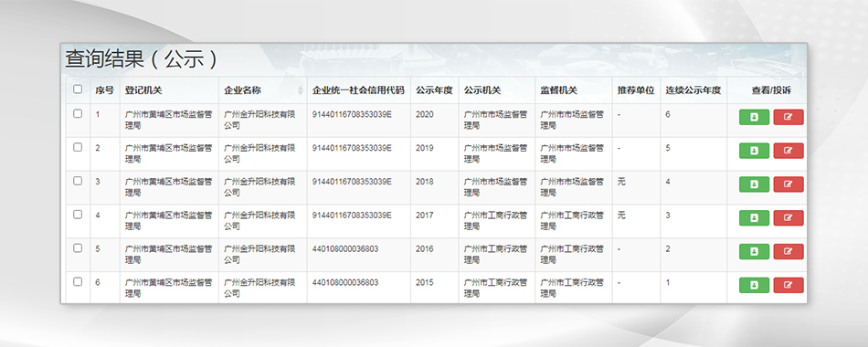
Task: Open red complaint button for year 2019
Action: coord(789,151)
